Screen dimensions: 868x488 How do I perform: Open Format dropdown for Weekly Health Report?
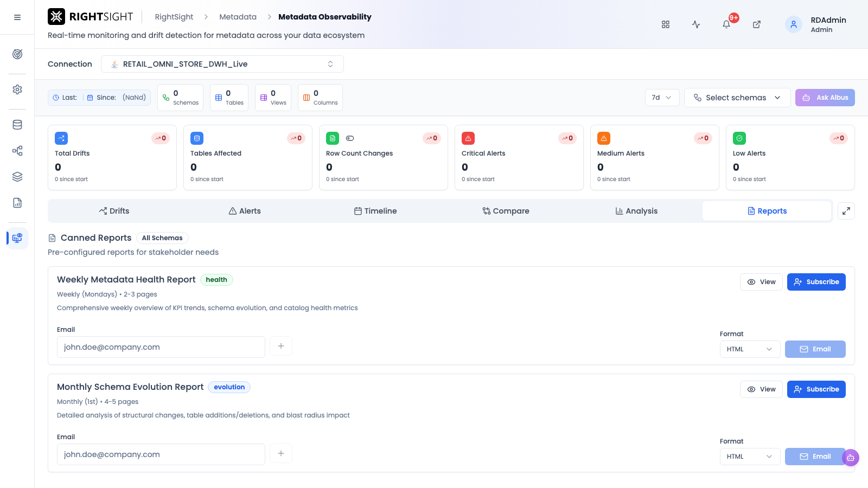click(x=750, y=349)
